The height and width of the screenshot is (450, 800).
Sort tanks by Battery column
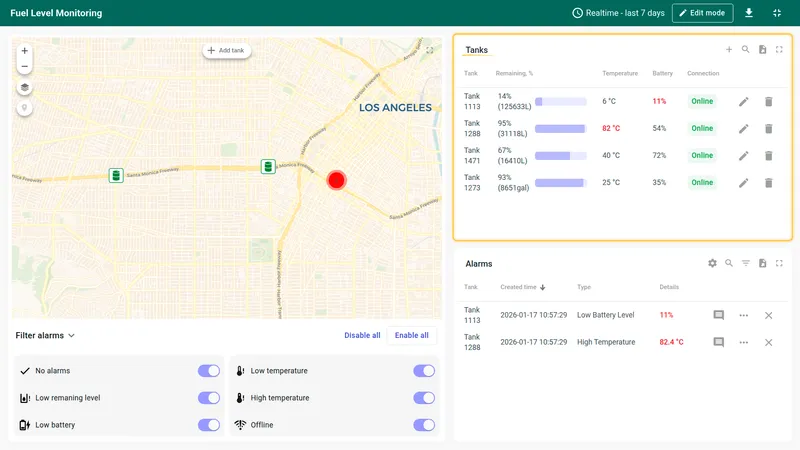point(662,73)
